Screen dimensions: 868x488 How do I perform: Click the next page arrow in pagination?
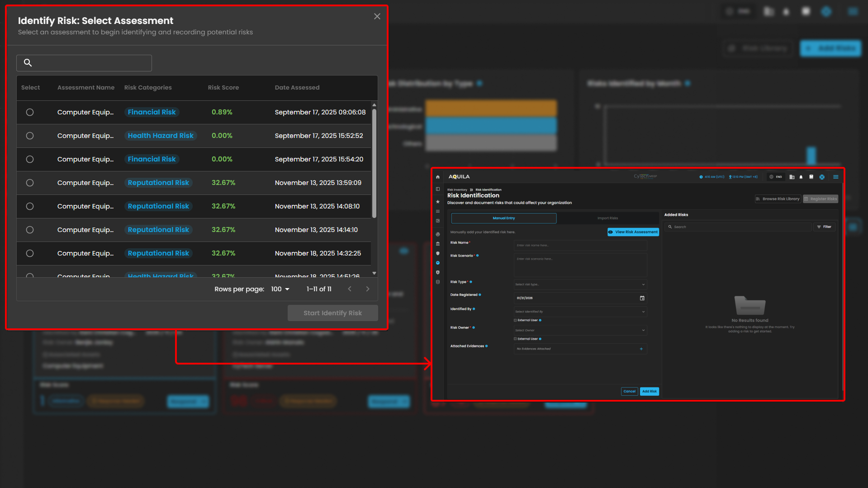[x=367, y=289]
